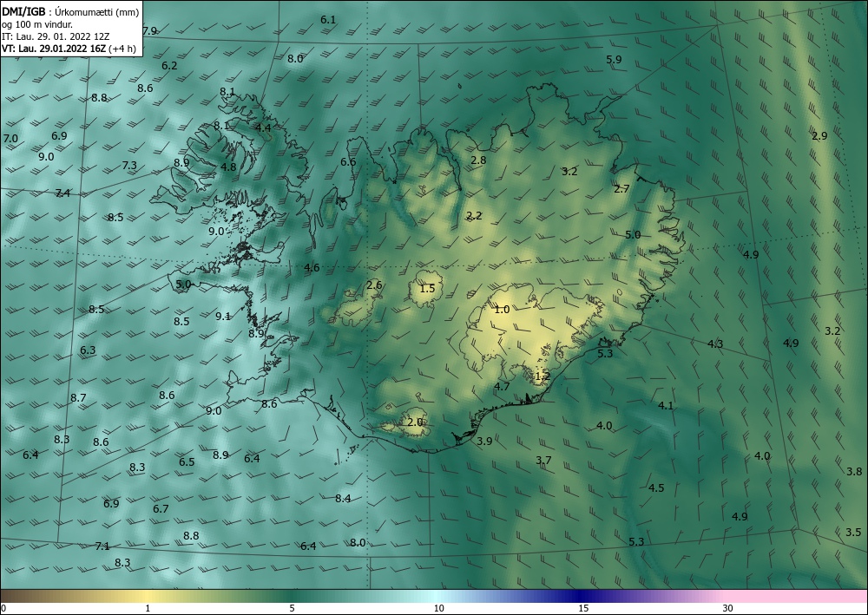Screen dimensions: 868x615
Task: Click the '4.5' value on the map
Action: (x=656, y=487)
